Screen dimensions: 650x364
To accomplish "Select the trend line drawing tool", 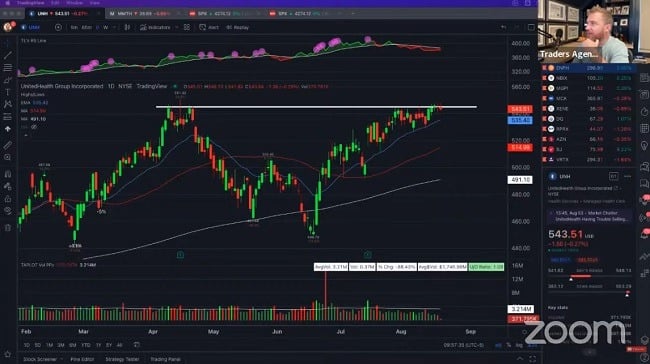I will point(7,55).
